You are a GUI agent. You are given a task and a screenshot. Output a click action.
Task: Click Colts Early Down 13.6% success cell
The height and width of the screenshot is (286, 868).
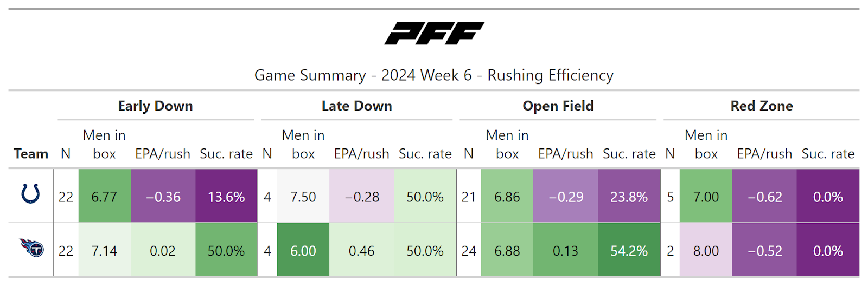[226, 197]
